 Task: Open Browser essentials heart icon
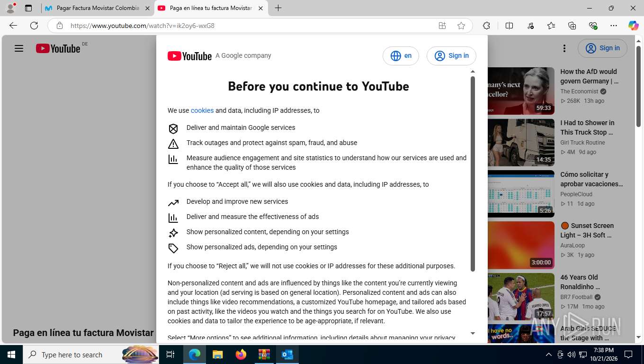coord(593,26)
